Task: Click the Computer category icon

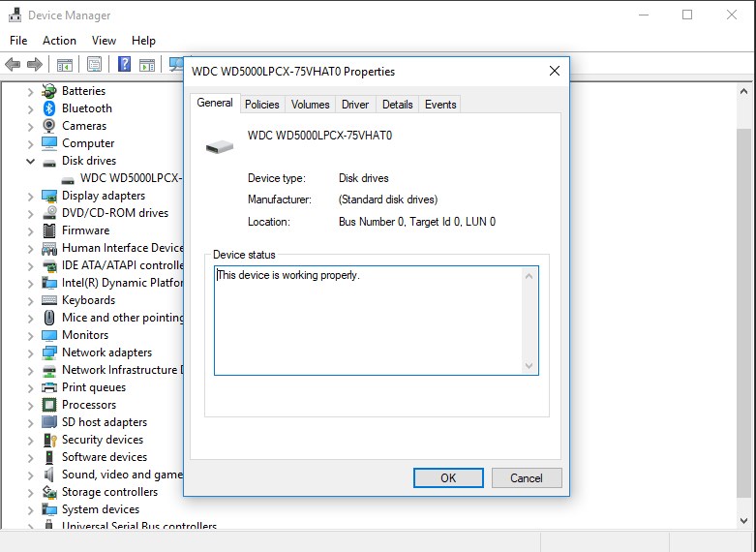Action: click(x=49, y=143)
